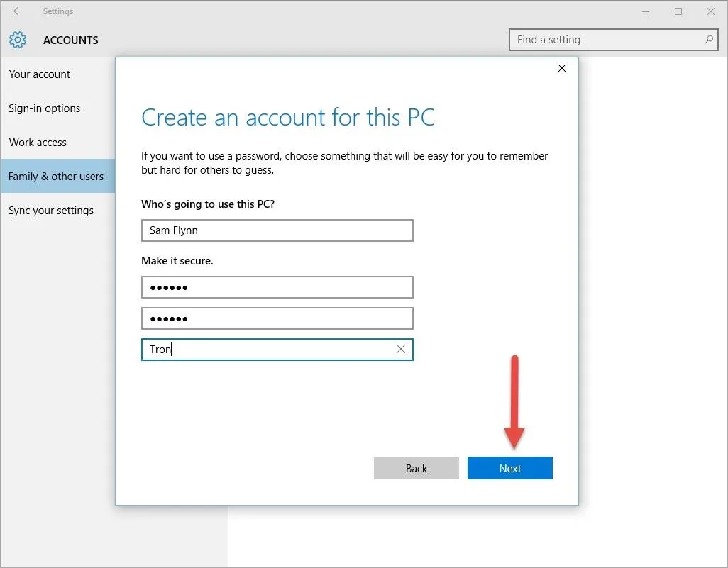This screenshot has height=568, width=728.
Task: Click the Next button
Action: [x=509, y=468]
